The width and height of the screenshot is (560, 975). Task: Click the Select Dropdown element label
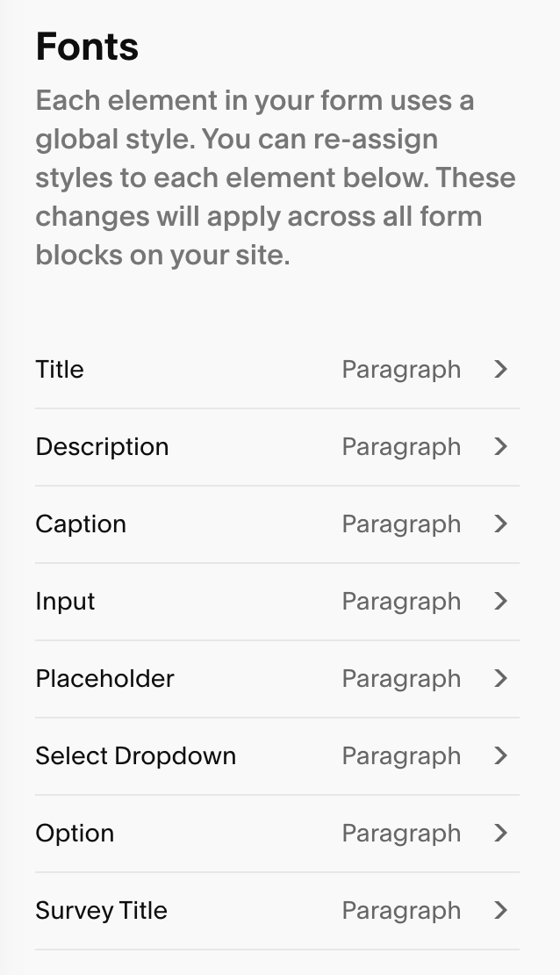click(x=136, y=756)
